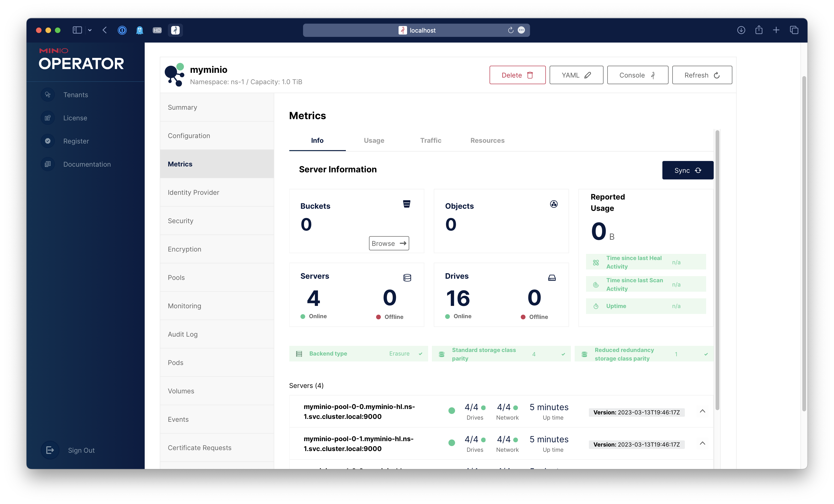The width and height of the screenshot is (834, 504).
Task: Open Tenants in the Operator sidebar
Action: pyautogui.click(x=75, y=95)
